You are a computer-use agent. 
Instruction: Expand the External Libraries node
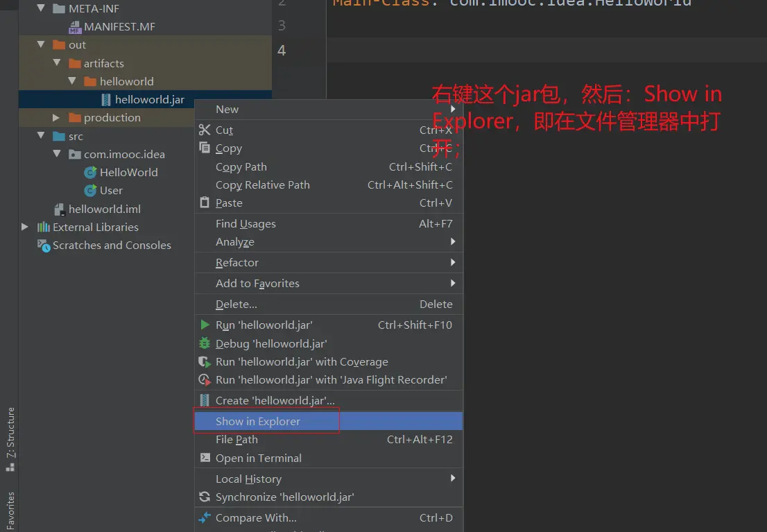pyautogui.click(x=26, y=227)
